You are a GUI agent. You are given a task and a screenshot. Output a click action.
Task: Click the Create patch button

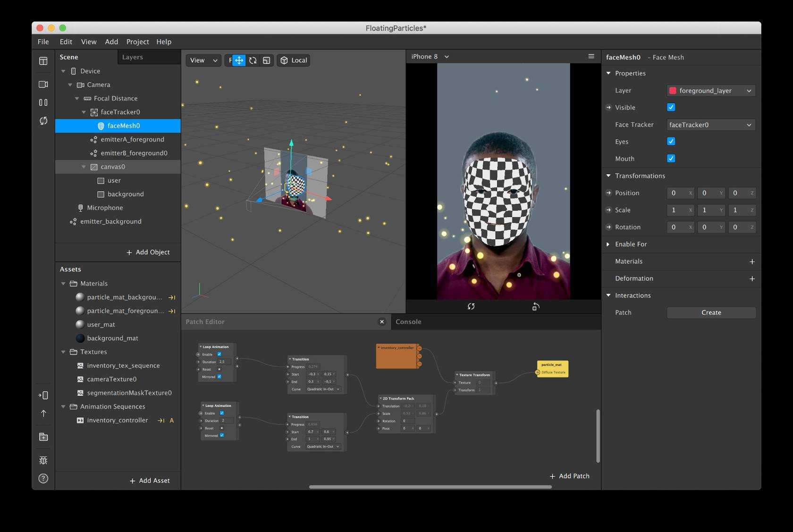(711, 312)
